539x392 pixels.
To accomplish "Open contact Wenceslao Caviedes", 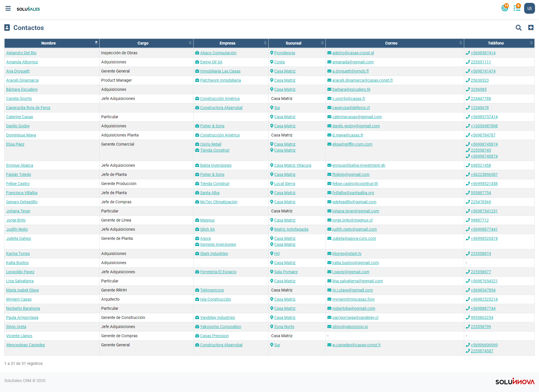I will click(26, 345).
